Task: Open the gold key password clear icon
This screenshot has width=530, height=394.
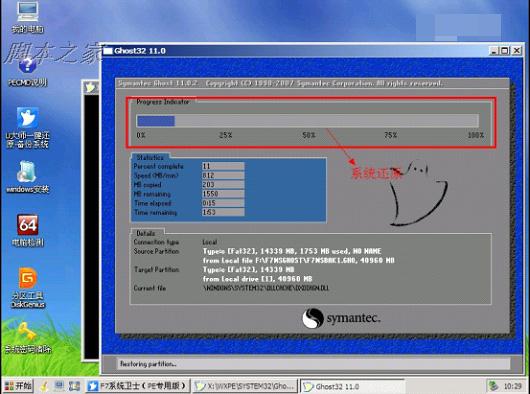Action: 27,337
